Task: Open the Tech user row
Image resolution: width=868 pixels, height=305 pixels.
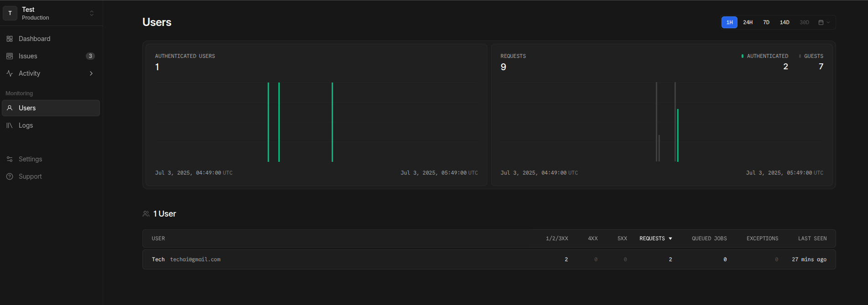Action: 489,259
